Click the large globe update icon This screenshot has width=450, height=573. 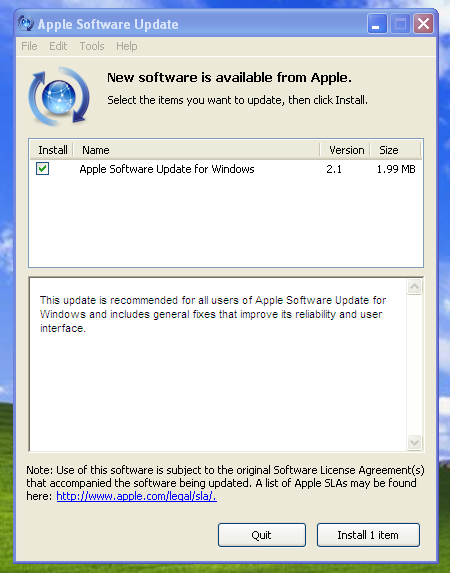(59, 97)
